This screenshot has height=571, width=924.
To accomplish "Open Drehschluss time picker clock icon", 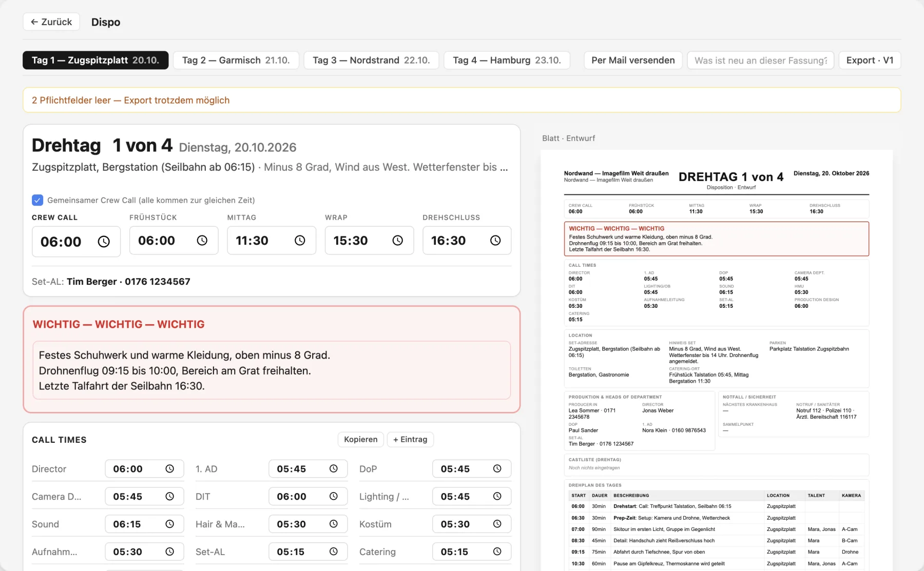I will point(495,241).
